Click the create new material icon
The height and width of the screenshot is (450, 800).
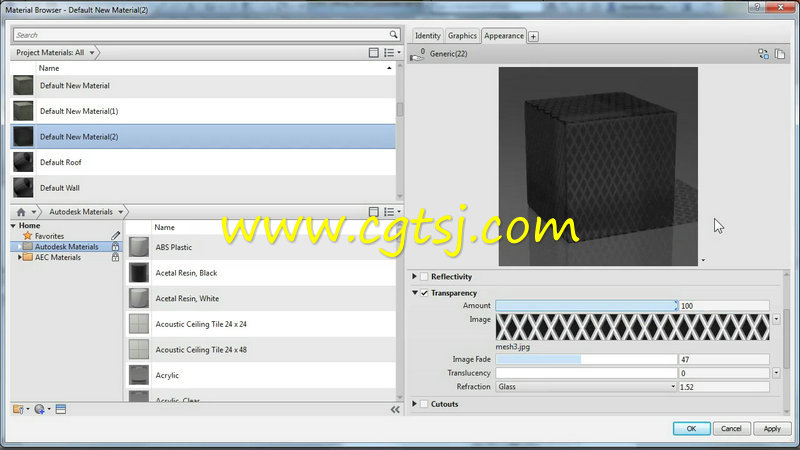tap(42, 409)
